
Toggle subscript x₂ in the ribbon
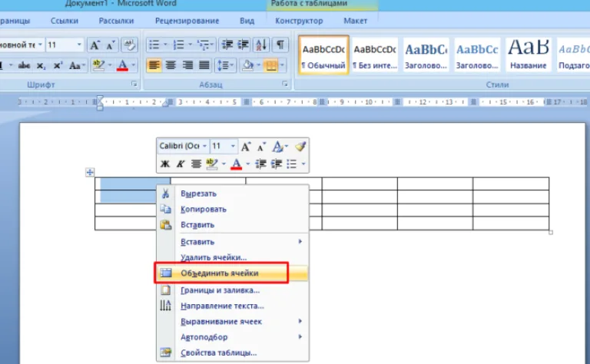tap(41, 66)
